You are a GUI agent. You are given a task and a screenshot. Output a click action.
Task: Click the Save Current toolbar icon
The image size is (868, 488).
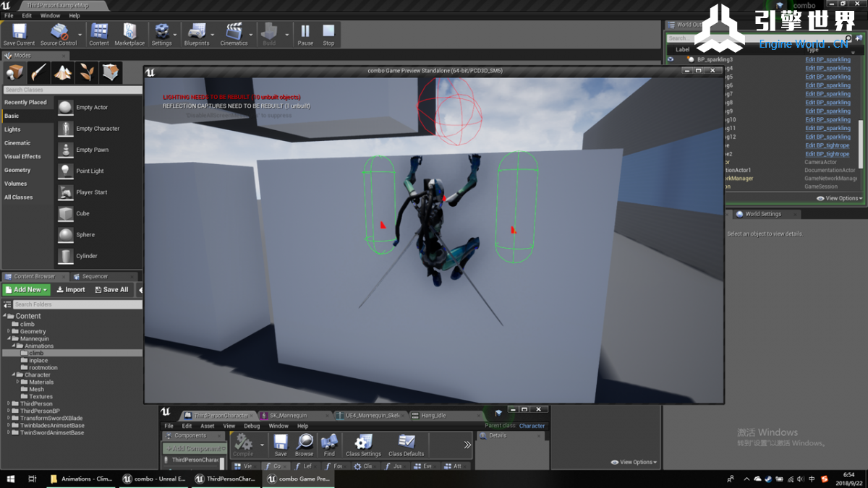[19, 34]
